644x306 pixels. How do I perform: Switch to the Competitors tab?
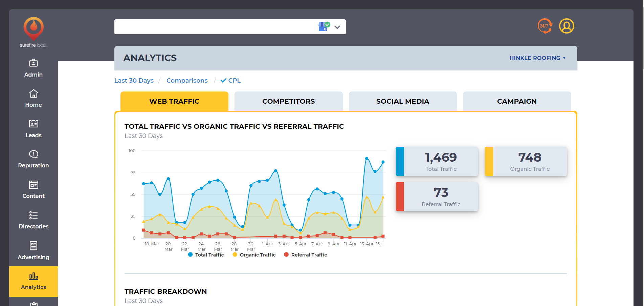point(289,101)
